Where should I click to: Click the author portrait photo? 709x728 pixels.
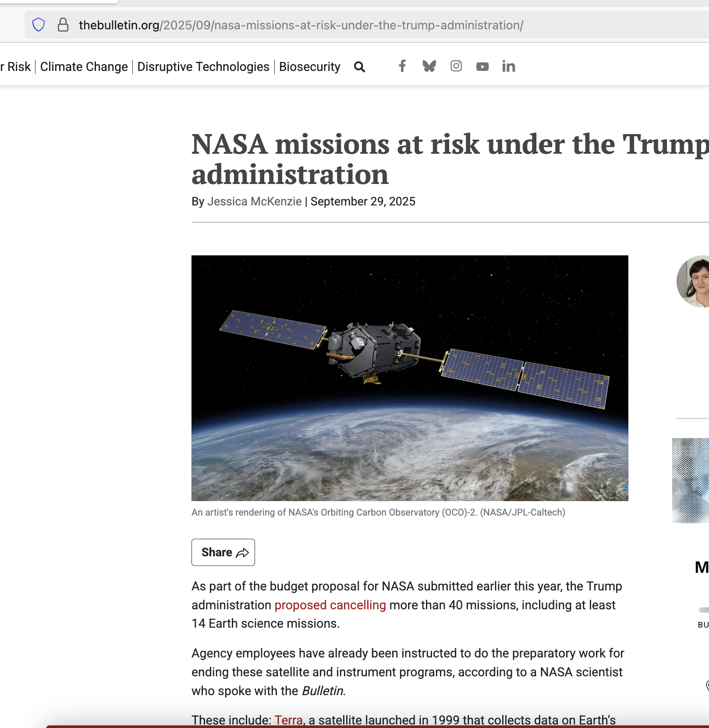click(693, 281)
